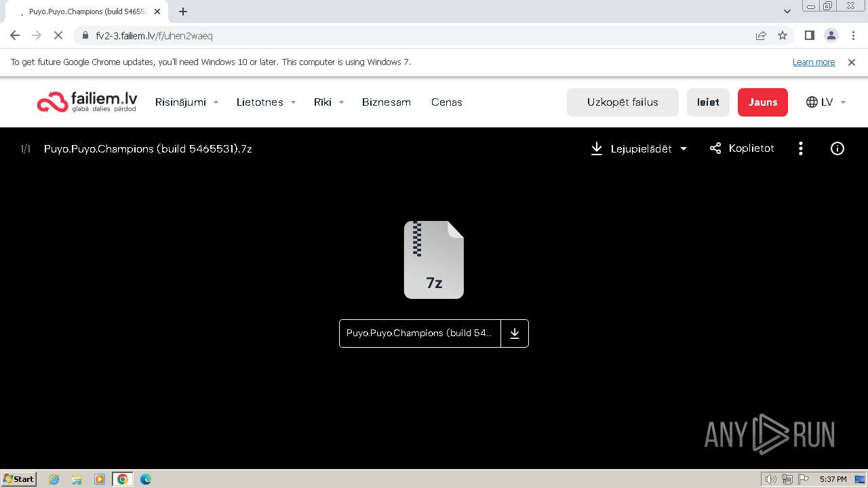Viewport: 868px width, 488px height.
Task: Expand the Risinājumi menu
Action: (x=186, y=102)
